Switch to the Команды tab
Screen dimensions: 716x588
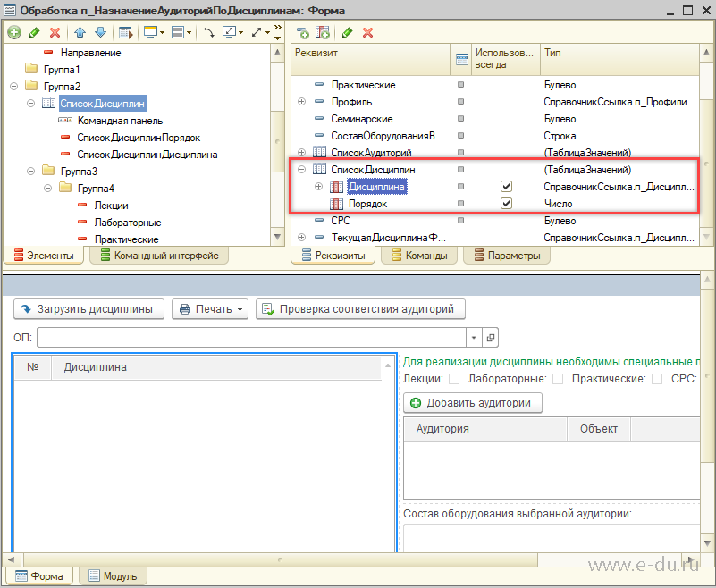[x=419, y=256]
